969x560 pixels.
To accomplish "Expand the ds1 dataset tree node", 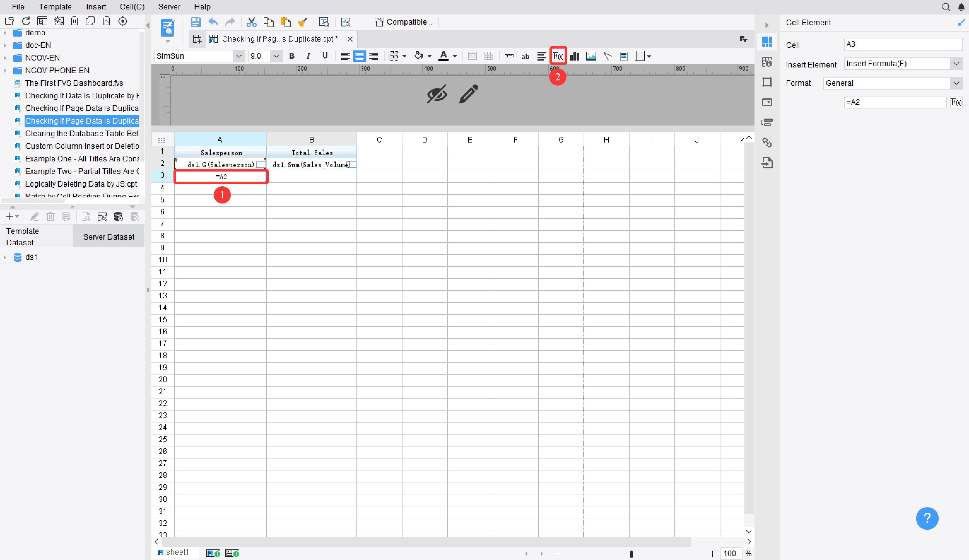I will click(x=5, y=257).
